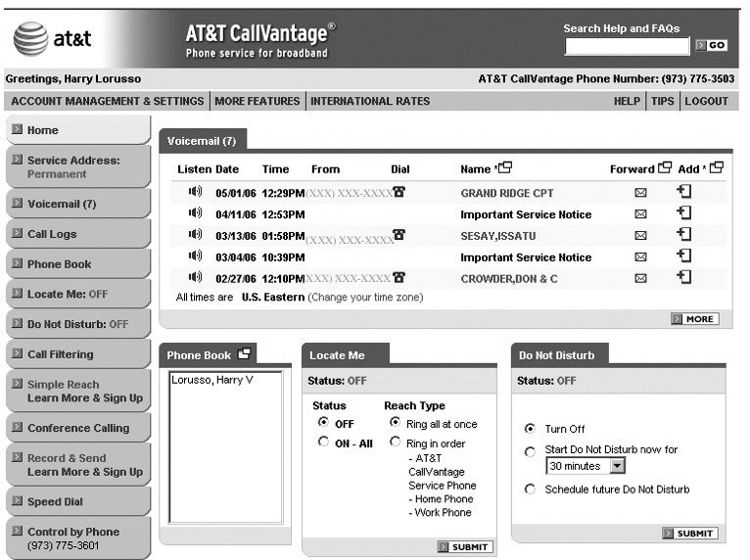
Task: Select Locate Me ON - All status
Action: [324, 443]
